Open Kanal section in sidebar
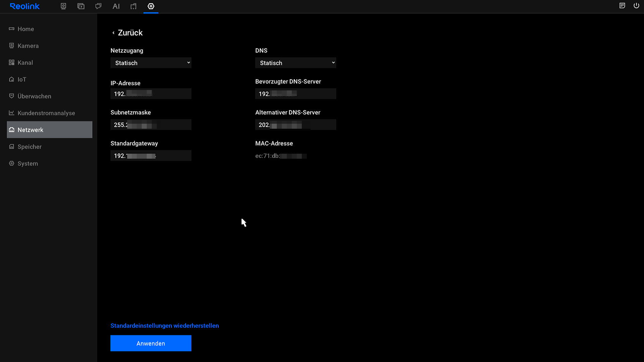Screen dimensions: 644x362 (x=50, y=62)
